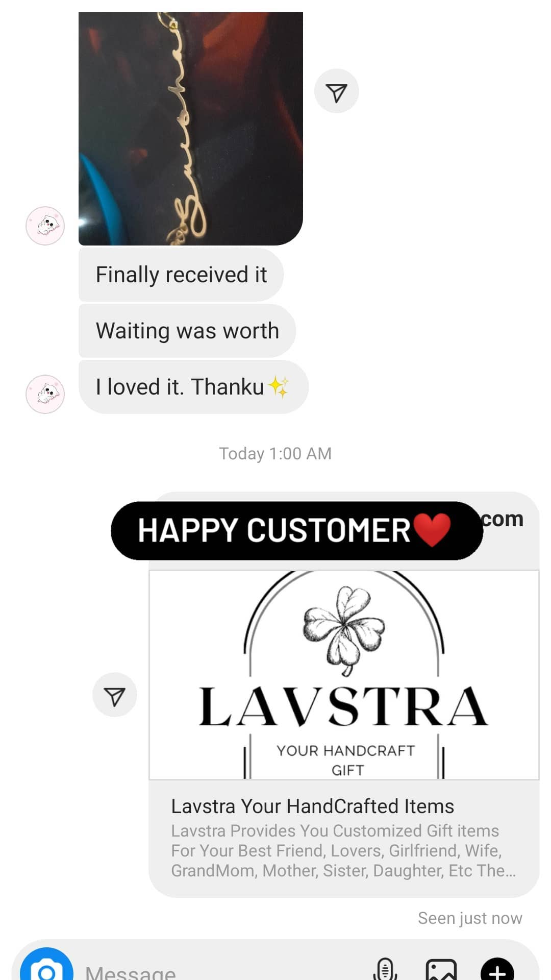Tap the 'Seen just now' status text
The width and height of the screenshot is (551, 980).
coord(470,918)
